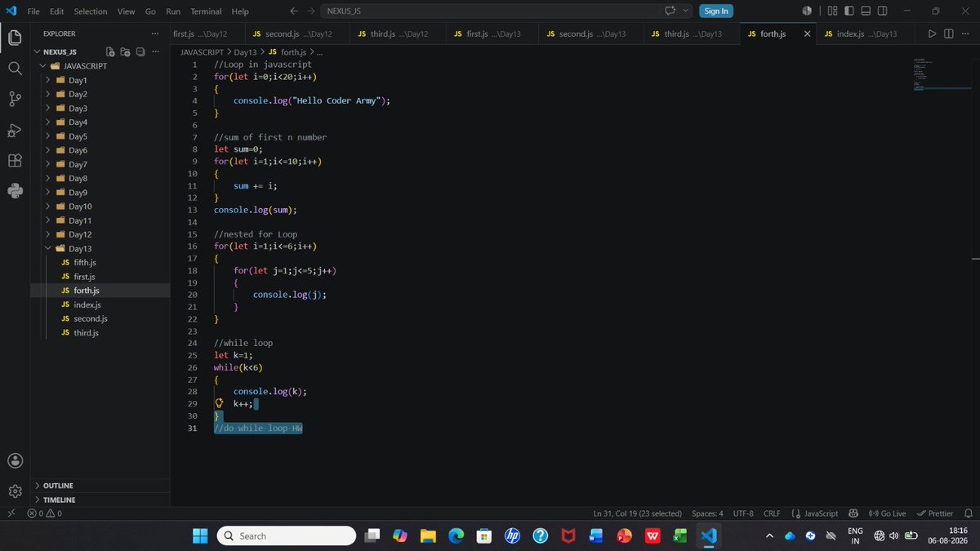Screen dimensions: 980x551
Task: Open the Selection menu
Action: click(90, 11)
